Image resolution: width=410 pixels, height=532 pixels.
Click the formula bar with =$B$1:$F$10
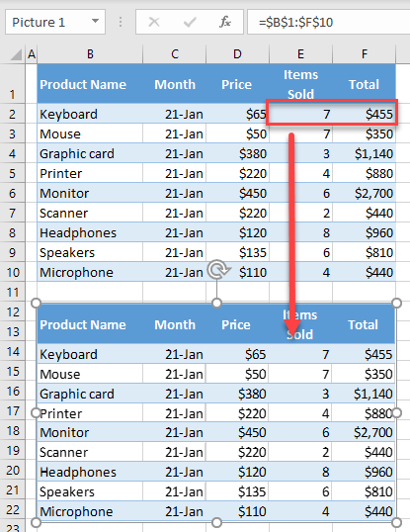[329, 23]
